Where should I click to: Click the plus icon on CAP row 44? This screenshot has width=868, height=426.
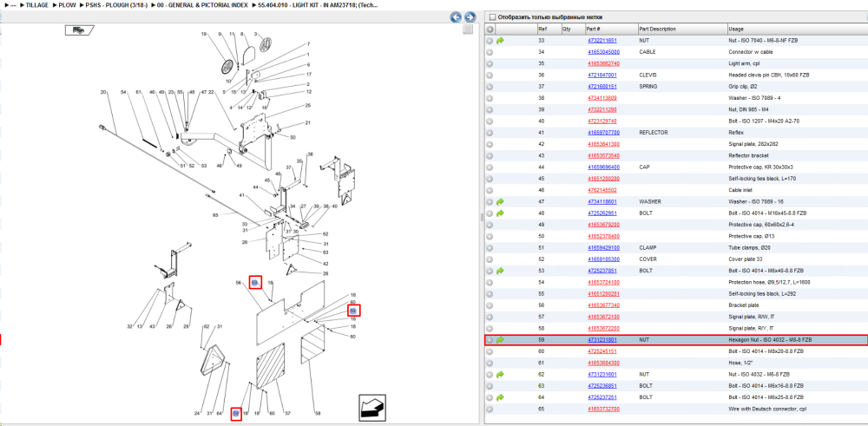(x=490, y=167)
